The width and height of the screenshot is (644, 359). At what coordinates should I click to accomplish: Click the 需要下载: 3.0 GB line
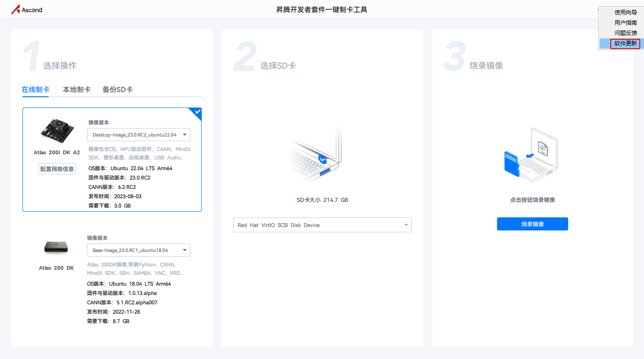110,206
